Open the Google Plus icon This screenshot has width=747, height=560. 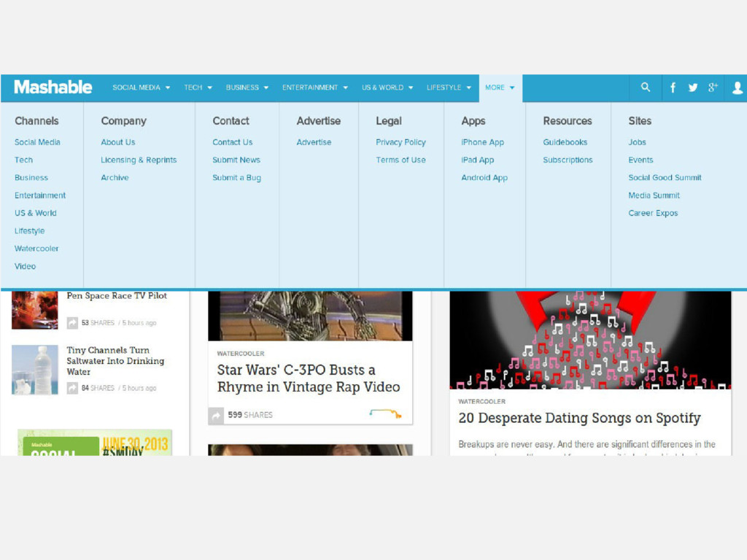pos(713,87)
